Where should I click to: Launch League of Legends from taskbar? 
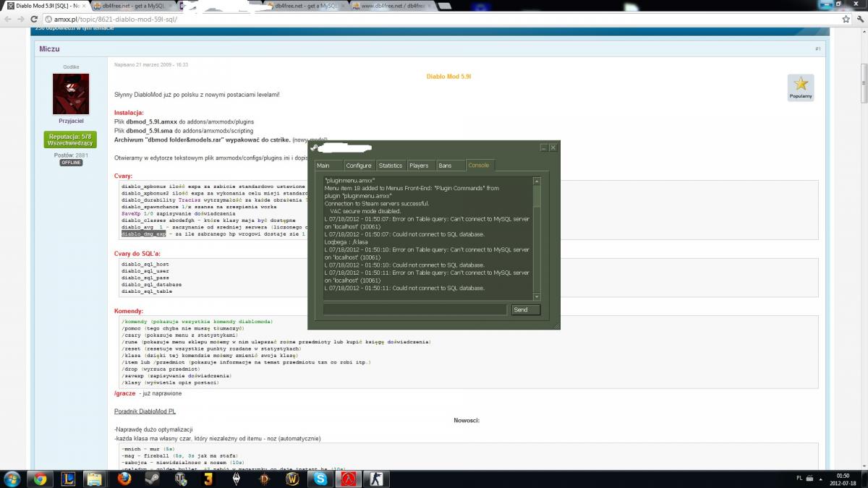point(67,479)
